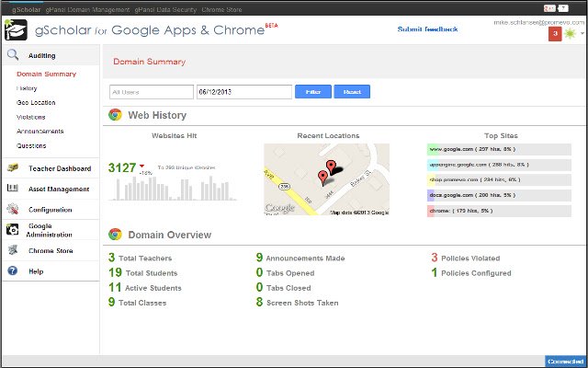
Task: Click the red notification badge showing 3
Action: [555, 33]
